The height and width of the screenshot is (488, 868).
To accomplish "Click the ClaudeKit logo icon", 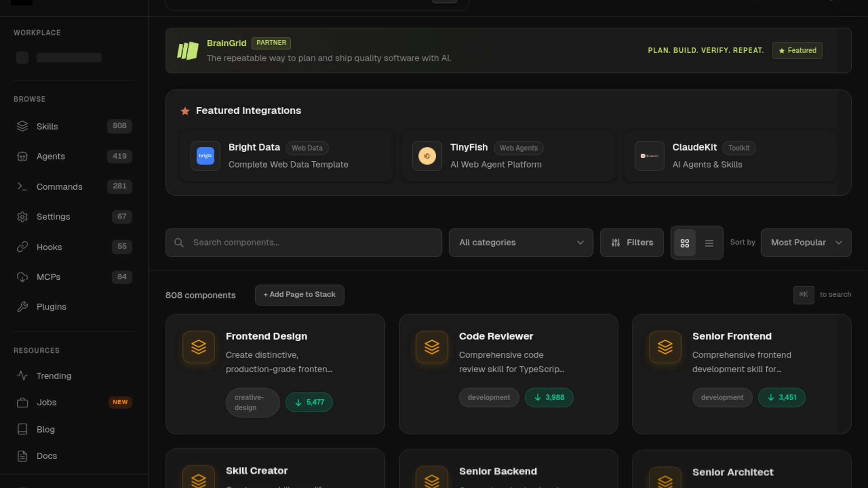I will click(x=649, y=156).
